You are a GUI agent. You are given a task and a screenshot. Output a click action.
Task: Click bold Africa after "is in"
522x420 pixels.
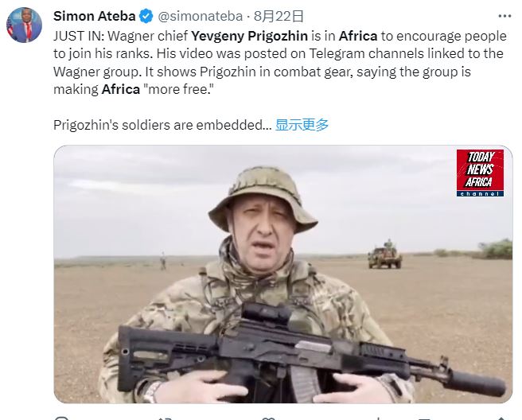(x=358, y=36)
